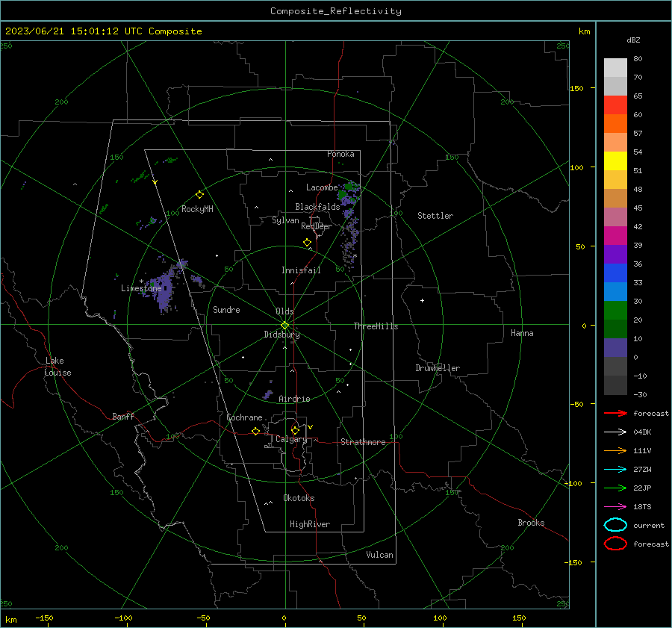Viewport: 672px width, 628px height.
Task: Click the 0 dBZ dark violet swatch
Action: coord(615,348)
